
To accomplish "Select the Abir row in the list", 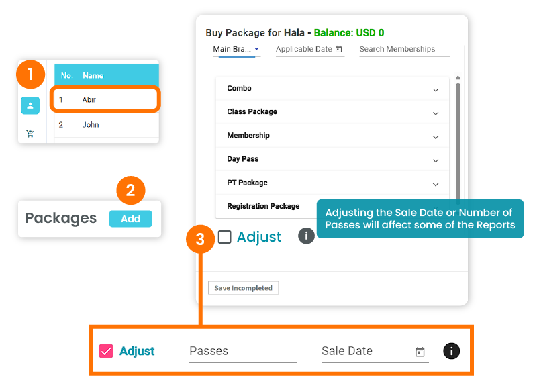I will point(105,99).
